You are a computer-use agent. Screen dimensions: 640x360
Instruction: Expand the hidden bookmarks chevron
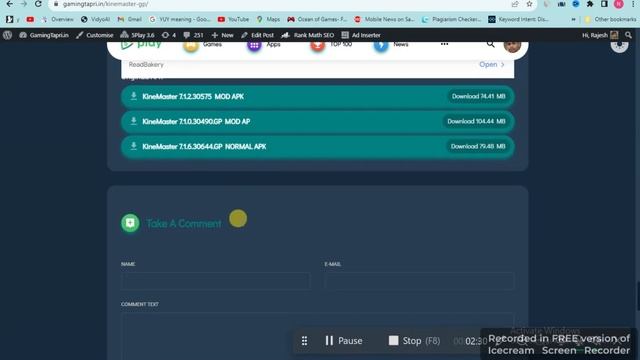[x=573, y=19]
